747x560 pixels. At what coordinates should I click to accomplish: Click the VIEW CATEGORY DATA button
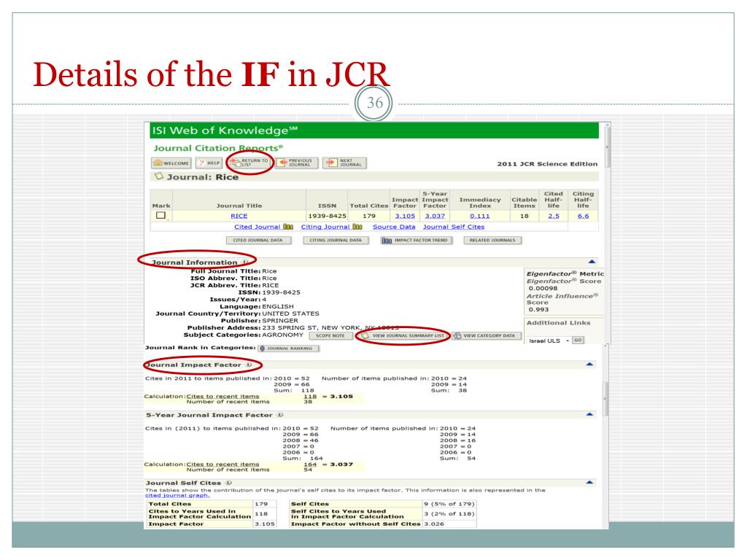point(485,335)
